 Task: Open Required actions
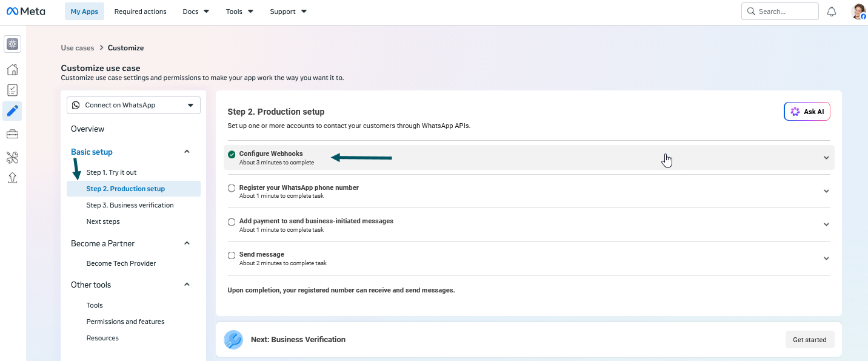[x=140, y=12]
